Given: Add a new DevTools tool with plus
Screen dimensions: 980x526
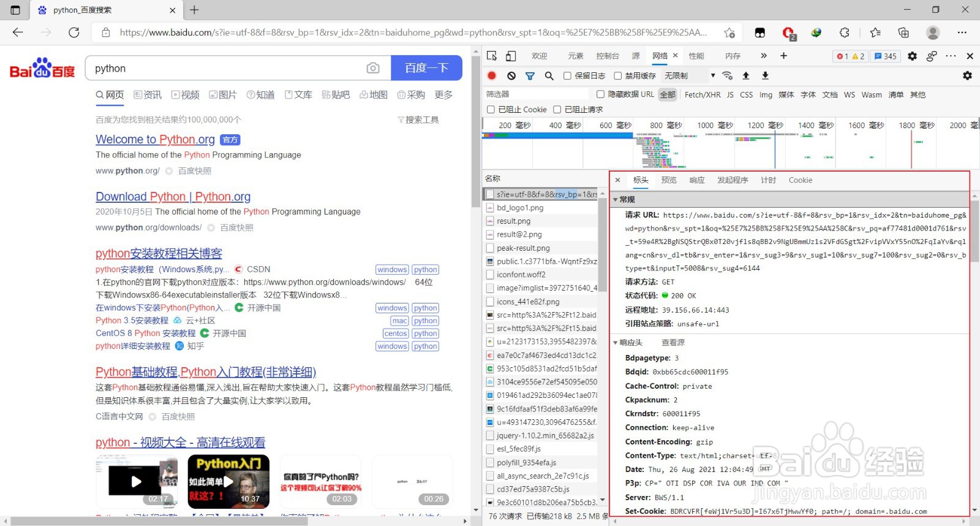Looking at the screenshot, I should point(783,56).
